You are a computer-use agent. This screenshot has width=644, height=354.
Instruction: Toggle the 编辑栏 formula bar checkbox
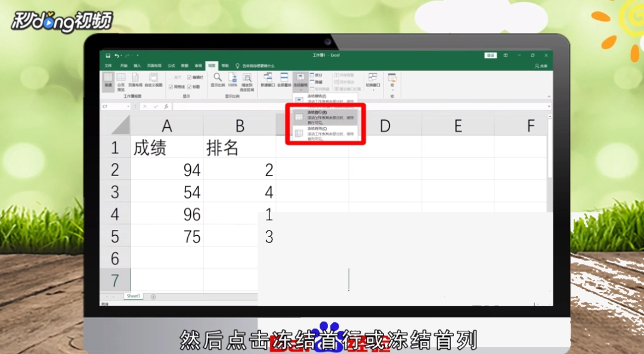pyautogui.click(x=190, y=77)
